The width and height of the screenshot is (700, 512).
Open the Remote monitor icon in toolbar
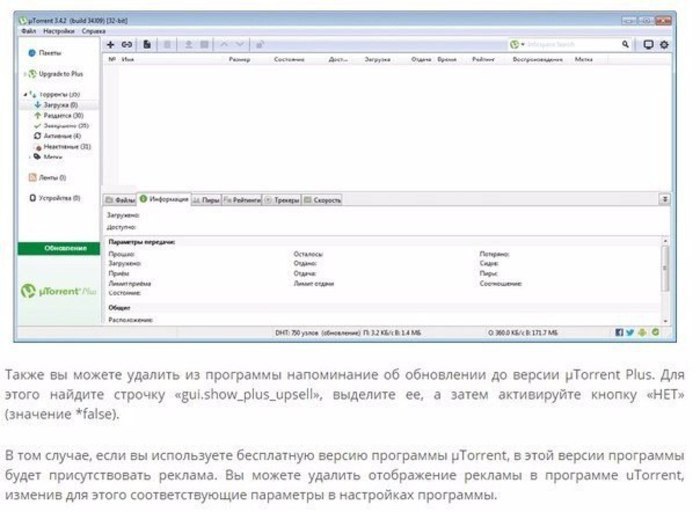coord(648,45)
